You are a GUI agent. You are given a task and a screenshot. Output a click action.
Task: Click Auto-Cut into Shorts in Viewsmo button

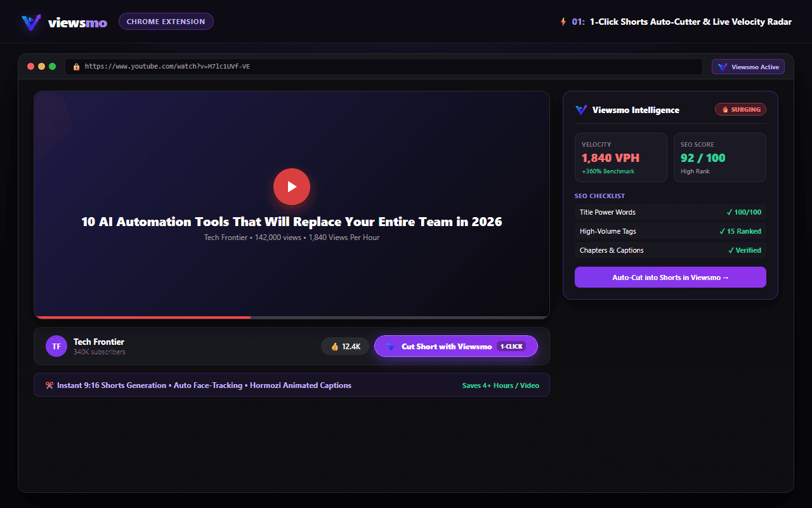point(671,277)
